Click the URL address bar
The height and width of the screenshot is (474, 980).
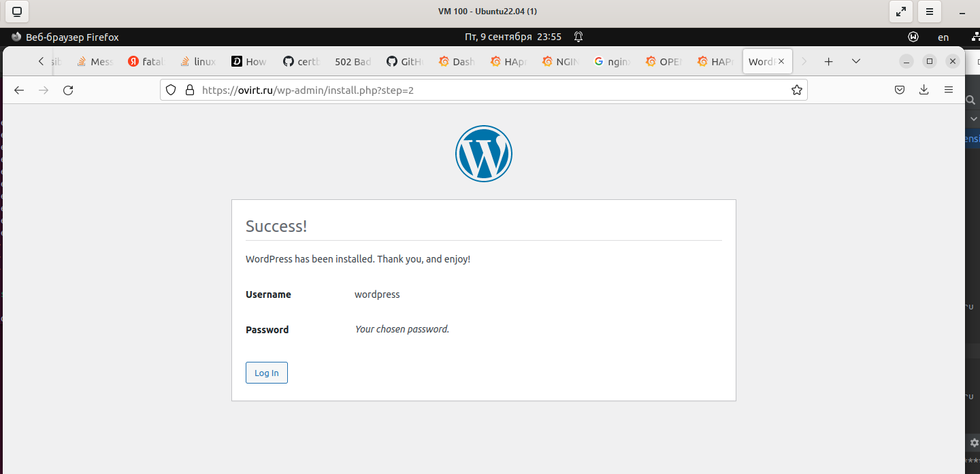tap(483, 90)
